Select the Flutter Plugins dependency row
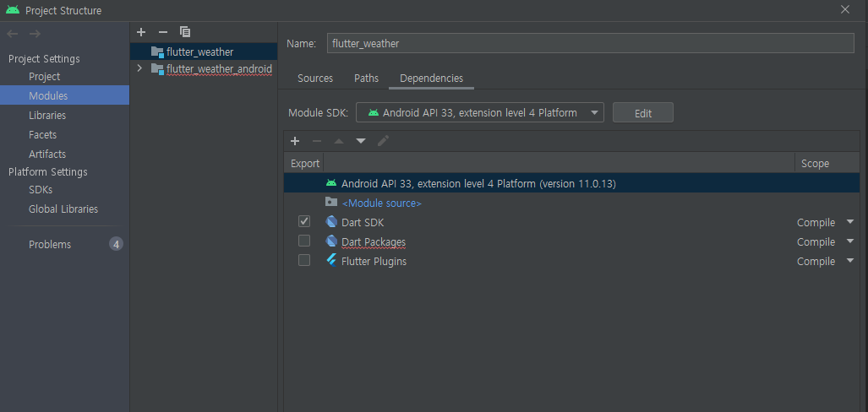 point(572,261)
